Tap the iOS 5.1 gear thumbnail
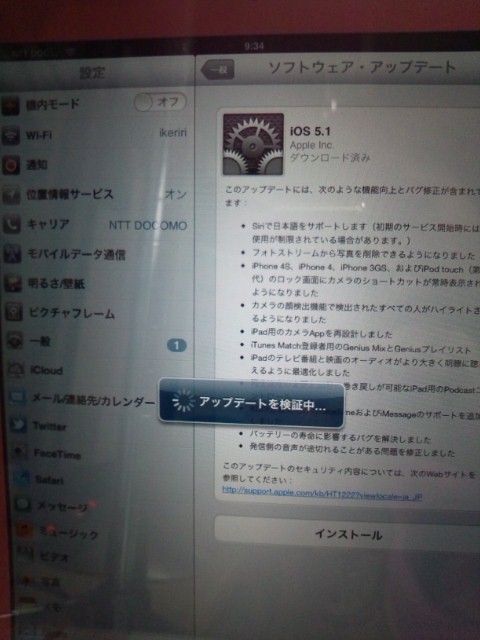 pyautogui.click(x=253, y=144)
